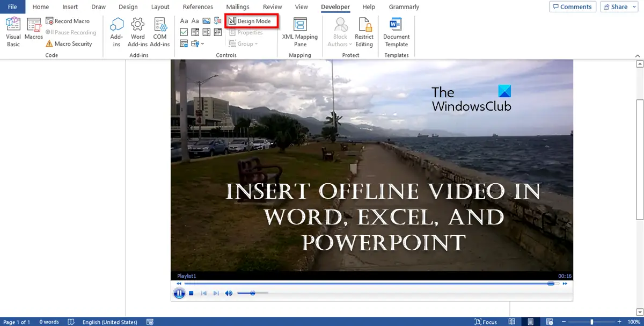Switch to the Layout tab
This screenshot has height=326, width=644.
[x=160, y=7]
